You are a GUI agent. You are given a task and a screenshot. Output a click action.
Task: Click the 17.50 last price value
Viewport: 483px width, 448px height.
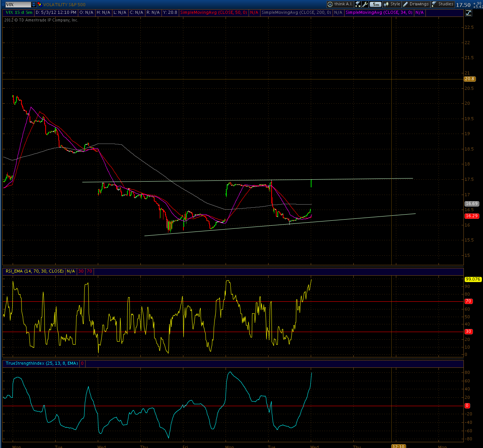[463, 5]
